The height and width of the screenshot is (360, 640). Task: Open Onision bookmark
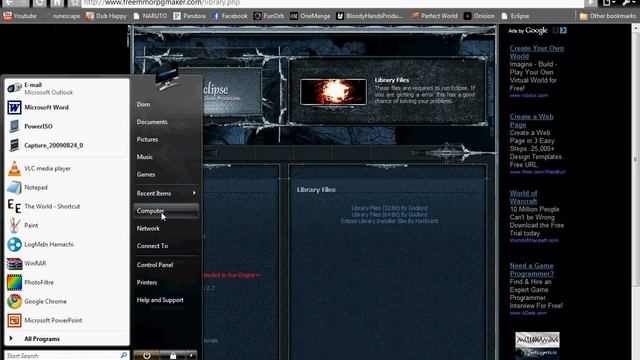[479, 16]
